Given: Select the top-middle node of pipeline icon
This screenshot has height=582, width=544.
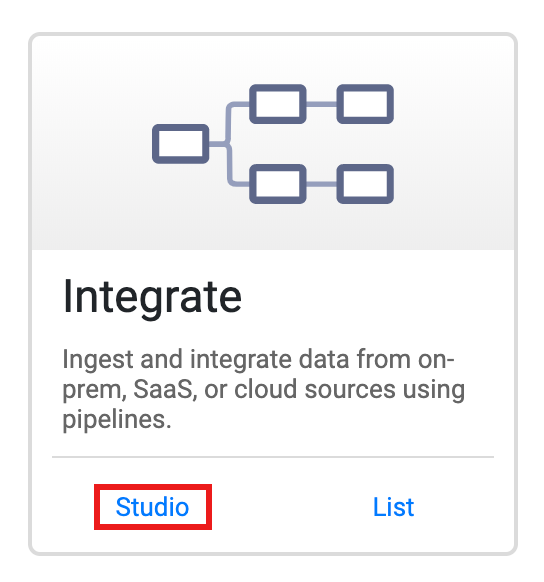Looking at the screenshot, I should [278, 104].
